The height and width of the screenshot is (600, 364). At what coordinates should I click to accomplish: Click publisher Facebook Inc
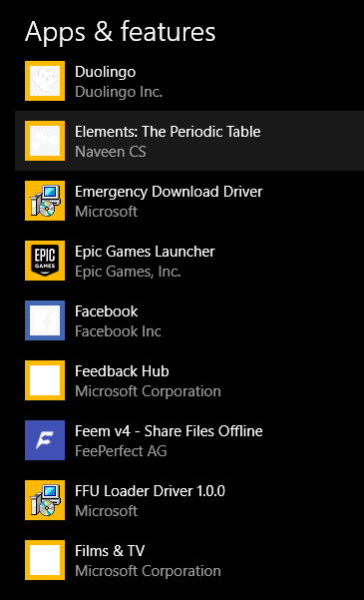click(118, 331)
